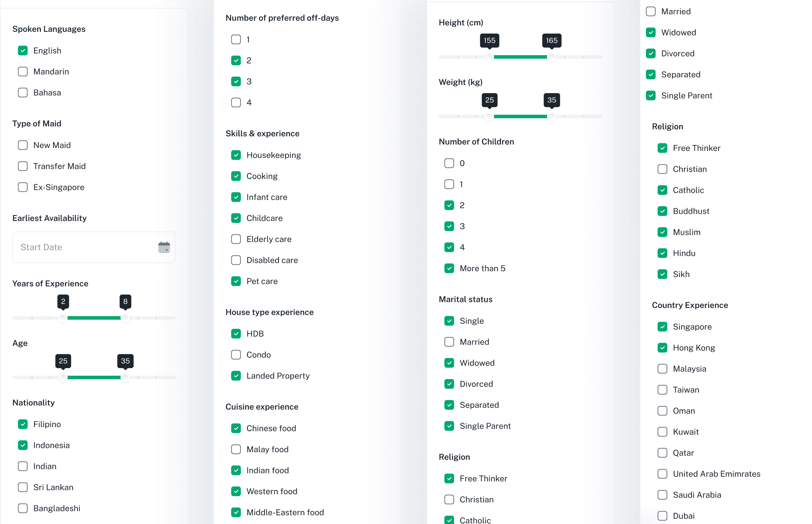Click the Age slider maximum 35 handle

click(125, 378)
